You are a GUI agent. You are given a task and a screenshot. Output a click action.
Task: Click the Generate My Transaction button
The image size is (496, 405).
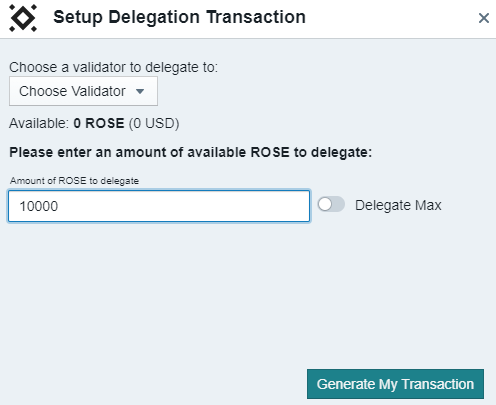[395, 384]
